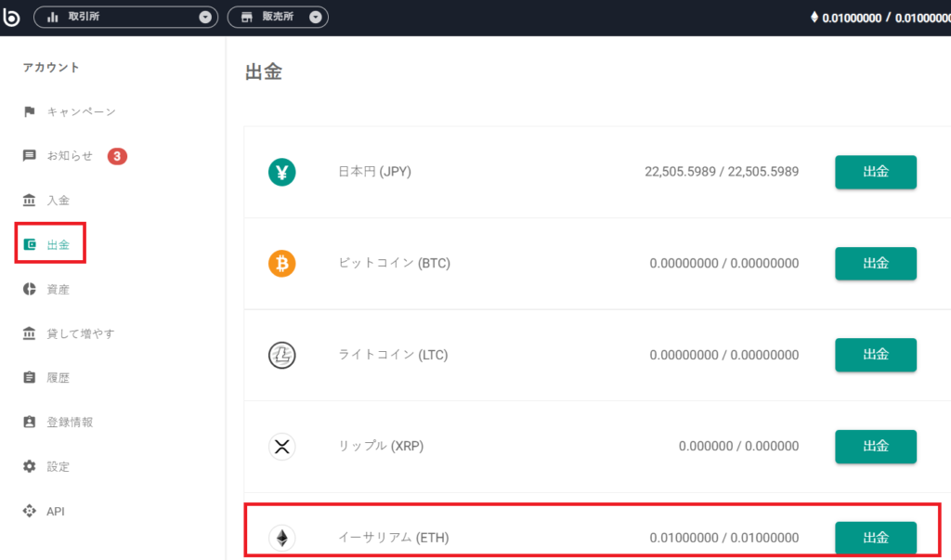
Task: Click the bar chart icon beside 取引所
Action: [x=53, y=17]
